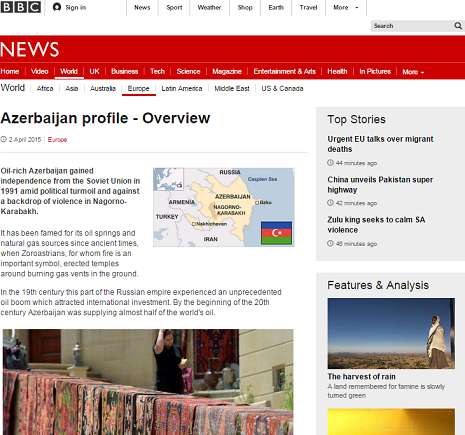
Task: Select Asia in the sub-navigation
Action: click(x=72, y=89)
